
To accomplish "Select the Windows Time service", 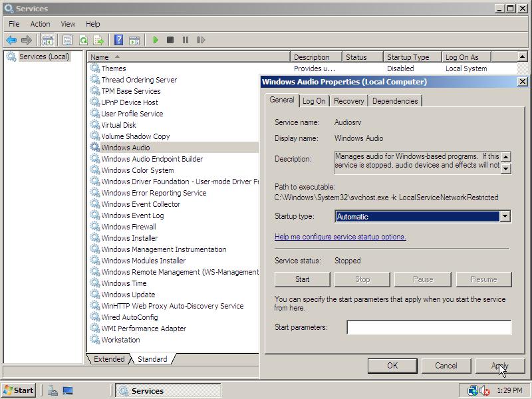I will (x=124, y=283).
